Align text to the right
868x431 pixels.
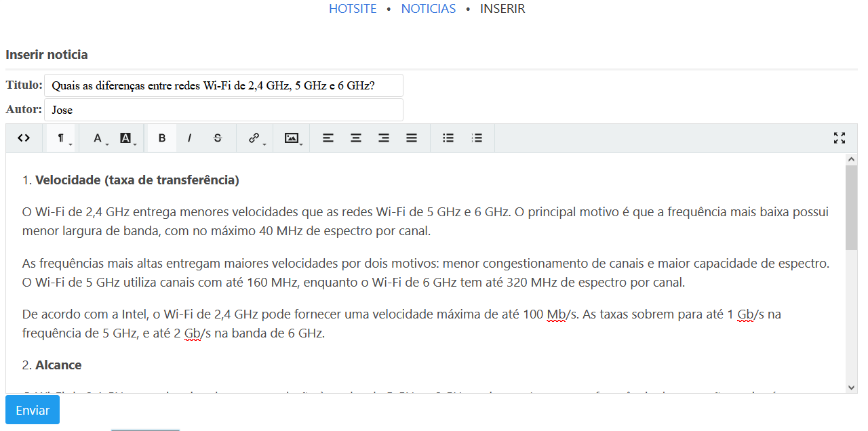384,138
